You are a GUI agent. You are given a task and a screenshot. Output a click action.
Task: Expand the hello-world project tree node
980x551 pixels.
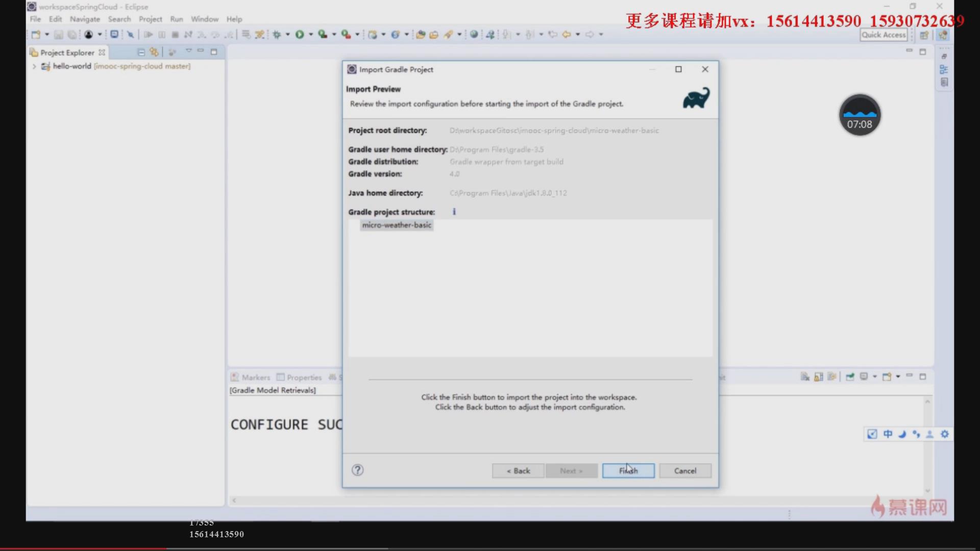pos(34,66)
